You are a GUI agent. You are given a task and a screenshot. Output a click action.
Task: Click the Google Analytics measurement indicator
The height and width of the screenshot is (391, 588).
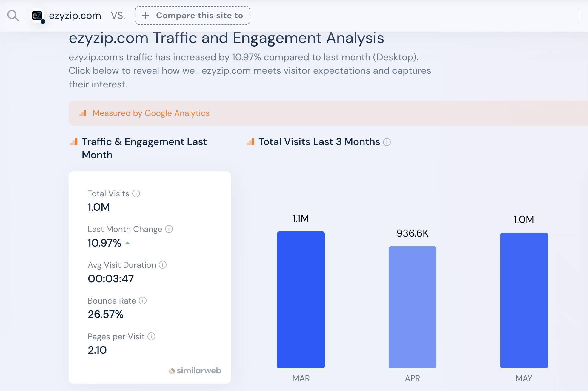click(150, 113)
